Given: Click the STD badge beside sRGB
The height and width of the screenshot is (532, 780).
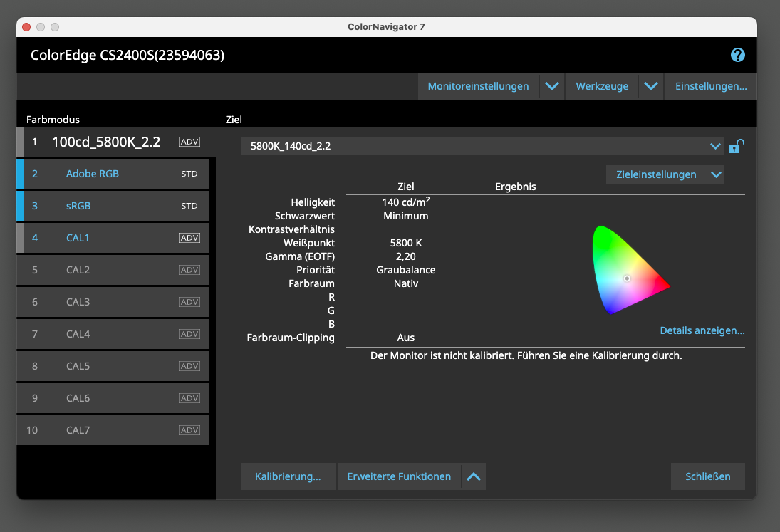Looking at the screenshot, I should (189, 206).
